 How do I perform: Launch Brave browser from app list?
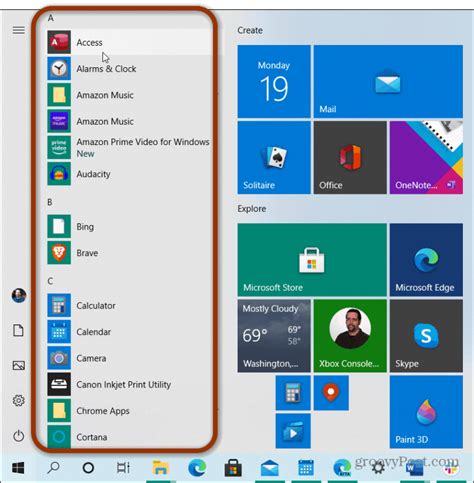click(129, 253)
